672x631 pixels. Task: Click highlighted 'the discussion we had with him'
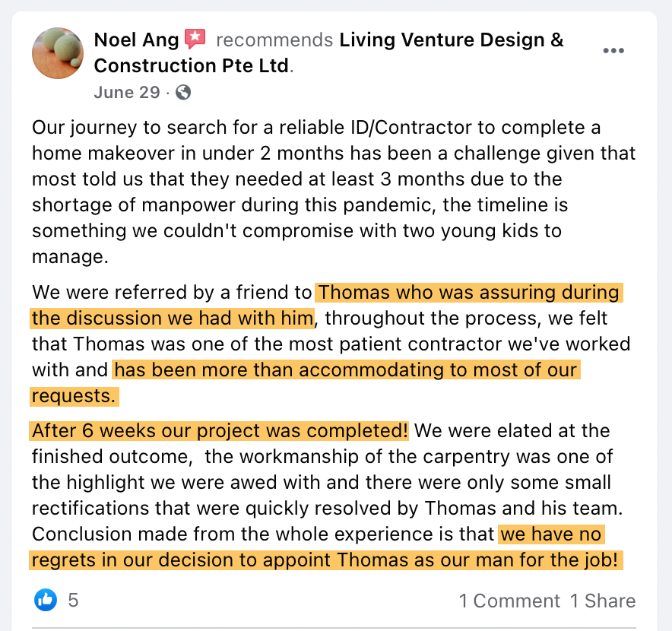(x=173, y=318)
